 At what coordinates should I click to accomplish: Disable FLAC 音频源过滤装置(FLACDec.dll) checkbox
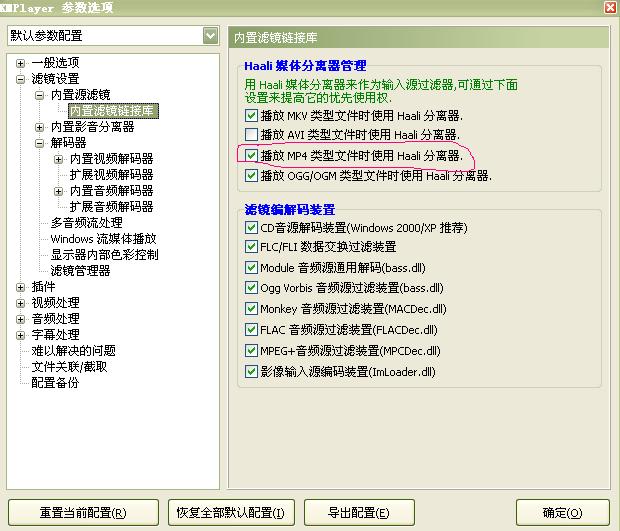pyautogui.click(x=251, y=329)
